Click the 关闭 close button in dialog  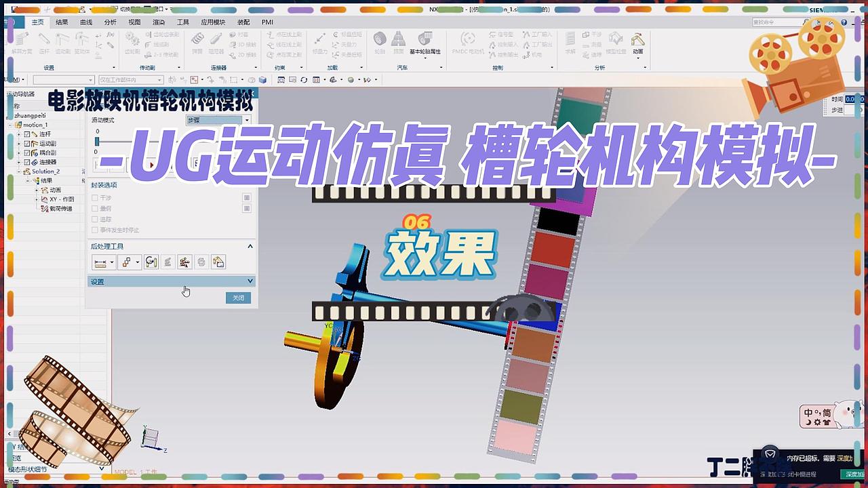238,298
